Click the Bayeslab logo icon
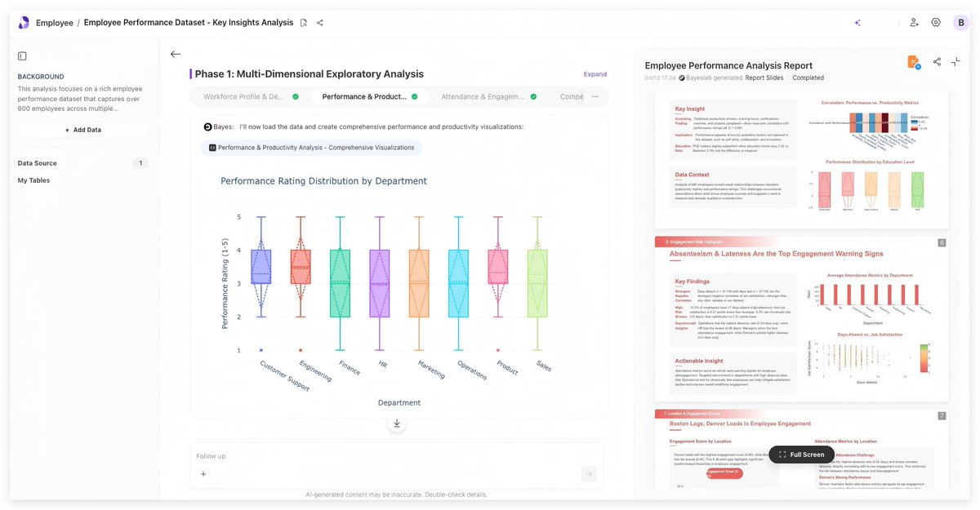The height and width of the screenshot is (510, 980). tap(23, 22)
